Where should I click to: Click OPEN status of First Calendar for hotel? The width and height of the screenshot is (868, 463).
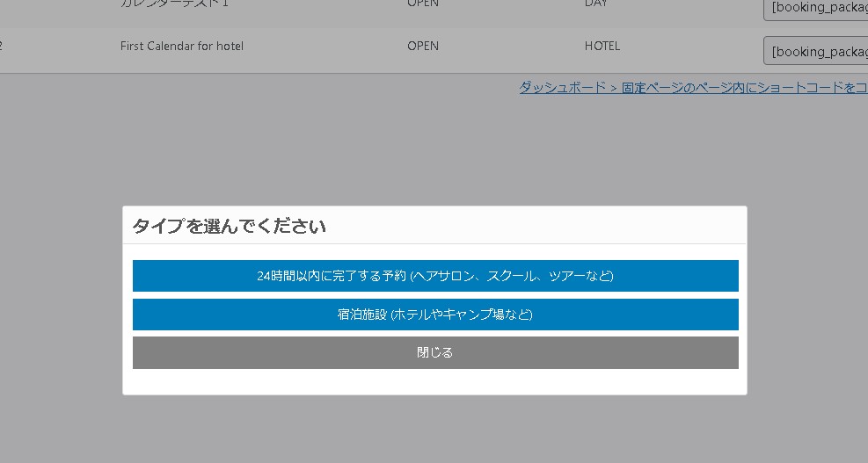423,46
